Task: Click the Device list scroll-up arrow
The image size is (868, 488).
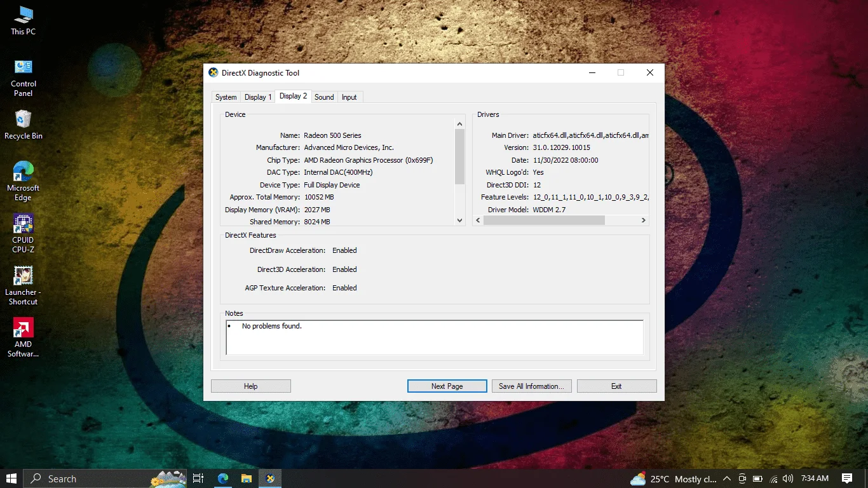Action: [460, 124]
